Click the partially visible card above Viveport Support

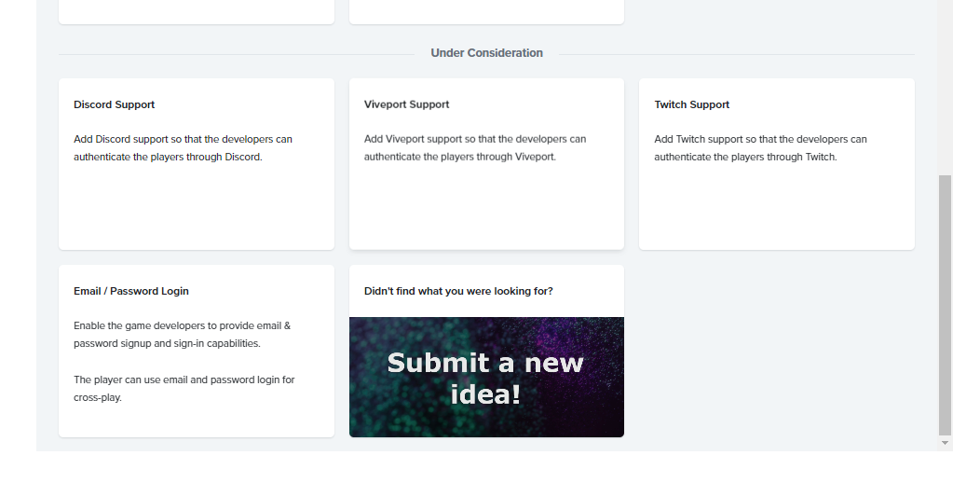486,11
